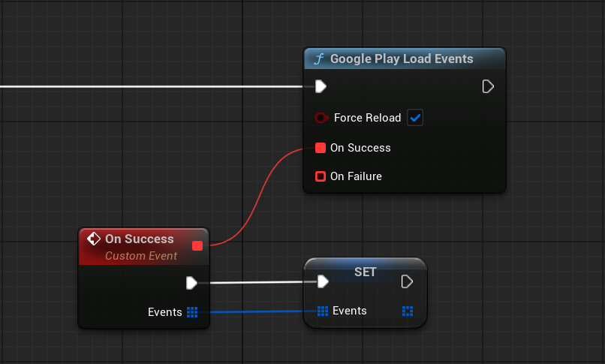Click the Events array input pin on SET node
The image size is (605, 364).
coord(323,311)
